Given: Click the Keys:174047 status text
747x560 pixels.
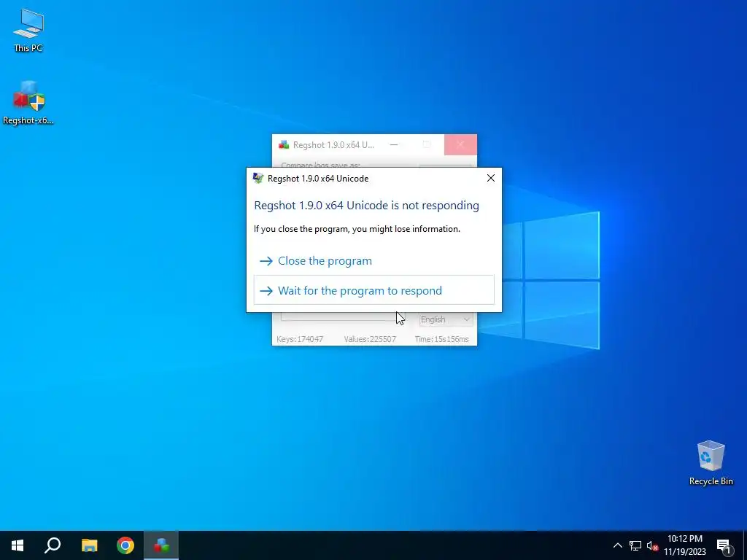Looking at the screenshot, I should (300, 339).
